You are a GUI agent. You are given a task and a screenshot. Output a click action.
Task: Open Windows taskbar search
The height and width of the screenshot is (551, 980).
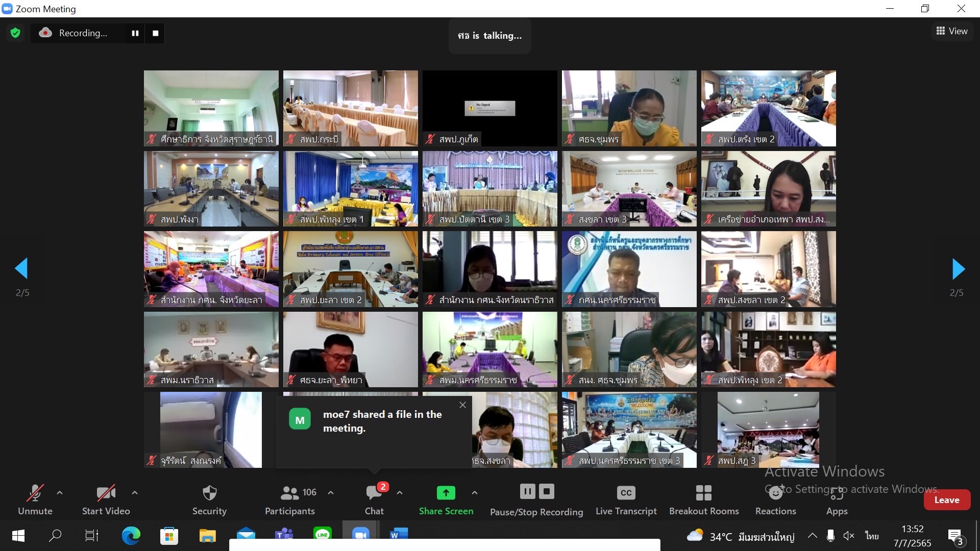tap(55, 536)
